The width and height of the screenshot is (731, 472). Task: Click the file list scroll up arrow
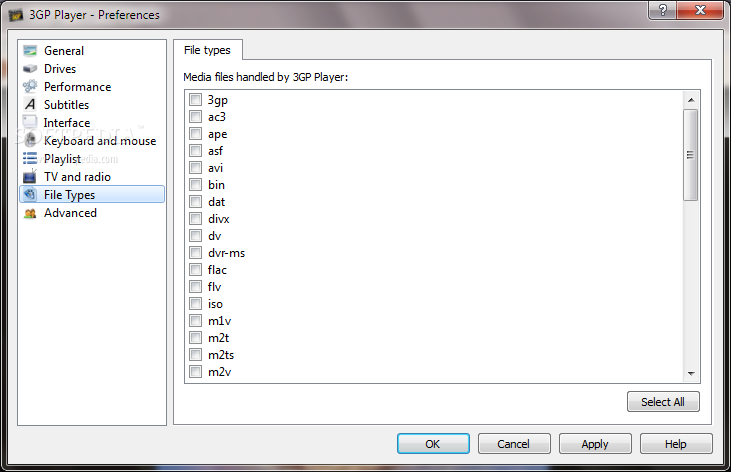coord(691,100)
